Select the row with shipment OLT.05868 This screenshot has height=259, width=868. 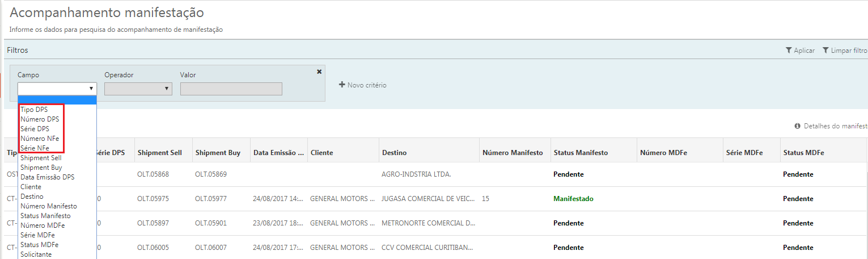coord(153,174)
